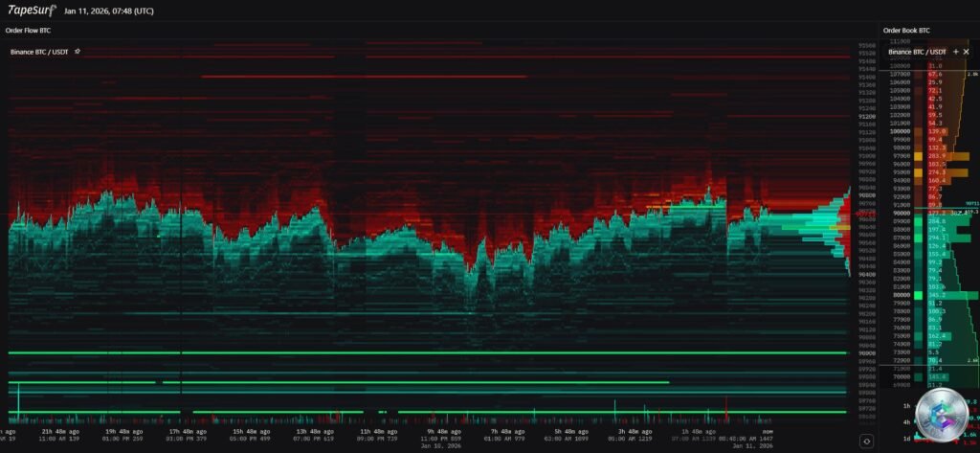Click the date and time display in header
Image resolution: width=980 pixels, height=453 pixels.
107,11
